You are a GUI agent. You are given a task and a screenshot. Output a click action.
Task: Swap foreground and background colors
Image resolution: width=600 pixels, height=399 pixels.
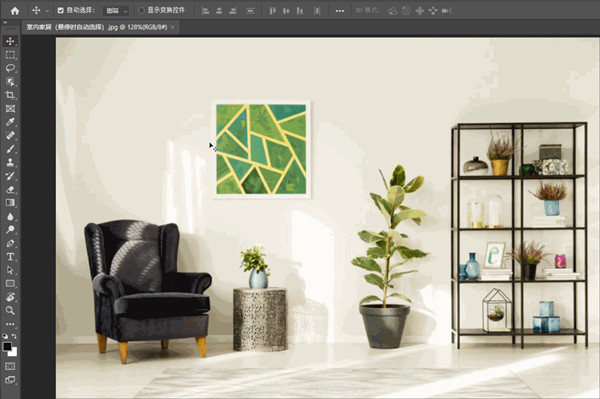[x=14, y=336]
